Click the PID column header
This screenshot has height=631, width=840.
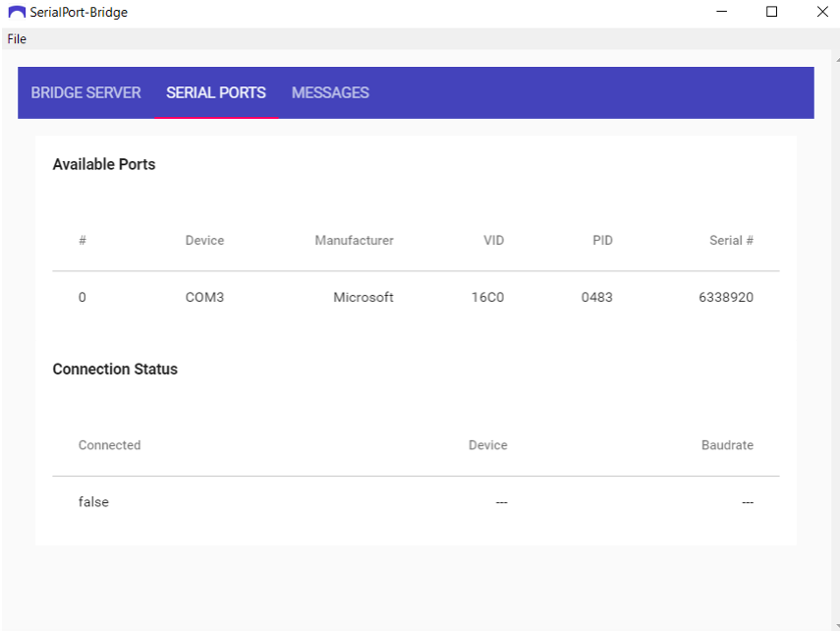[x=602, y=241]
